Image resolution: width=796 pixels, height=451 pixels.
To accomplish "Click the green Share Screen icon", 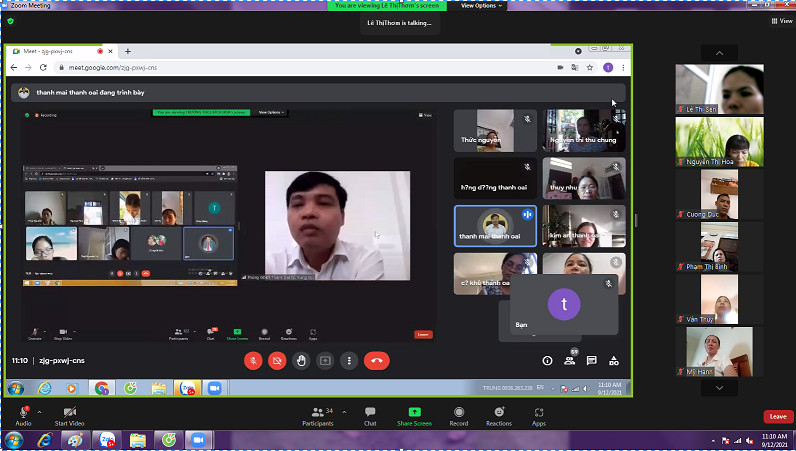I will (414, 413).
